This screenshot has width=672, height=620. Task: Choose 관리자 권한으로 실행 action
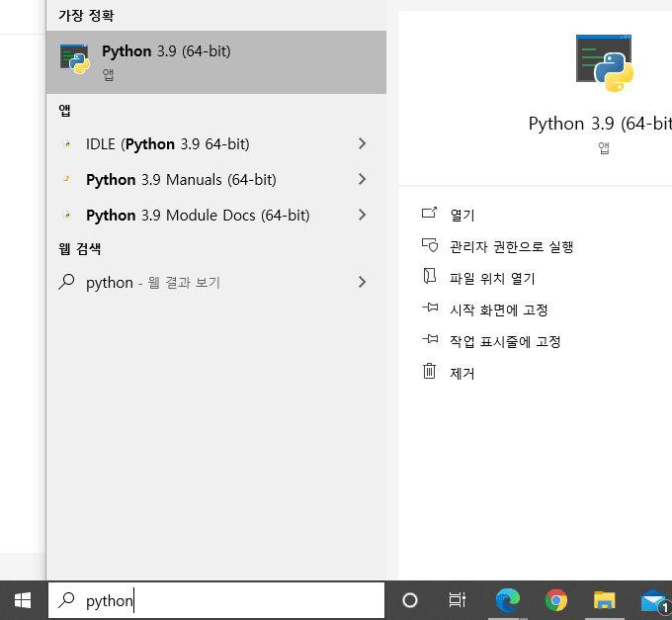511,246
